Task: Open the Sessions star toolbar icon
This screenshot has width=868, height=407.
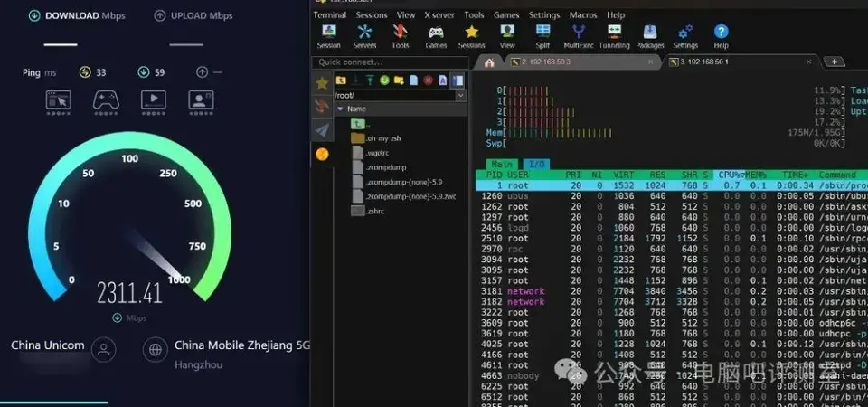Action: point(472,36)
